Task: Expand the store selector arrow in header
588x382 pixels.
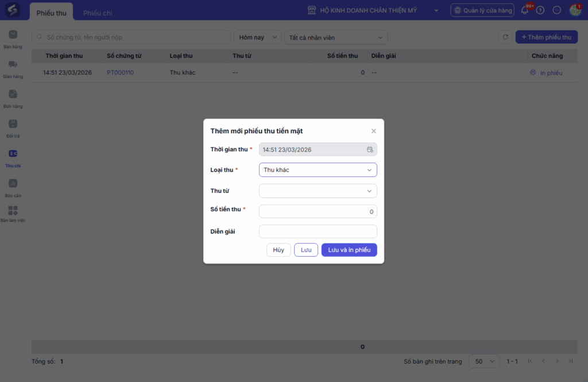Action: (x=436, y=10)
